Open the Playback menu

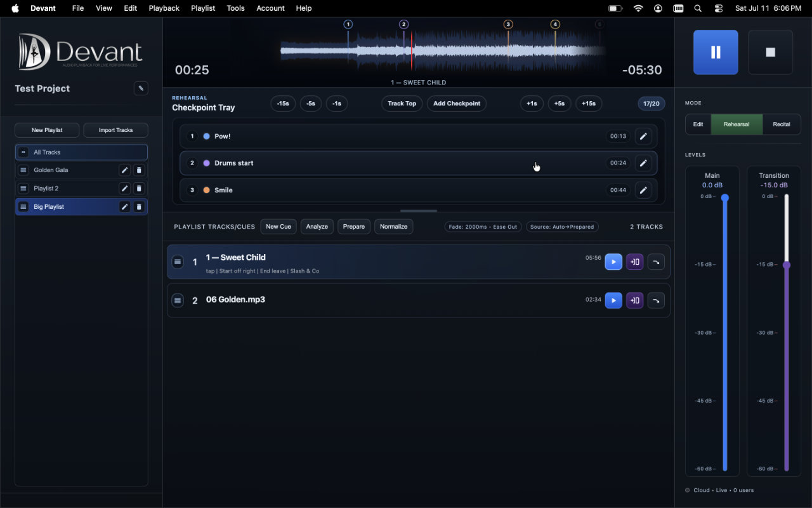click(x=164, y=8)
